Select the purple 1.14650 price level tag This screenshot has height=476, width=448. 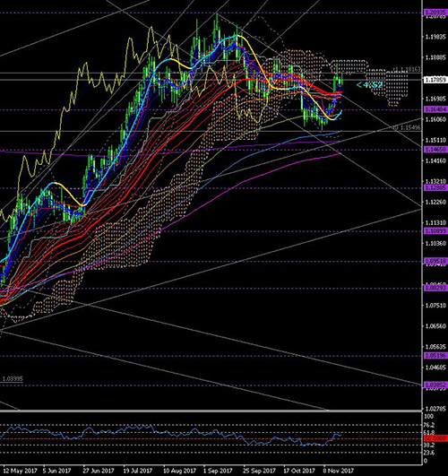[435, 150]
